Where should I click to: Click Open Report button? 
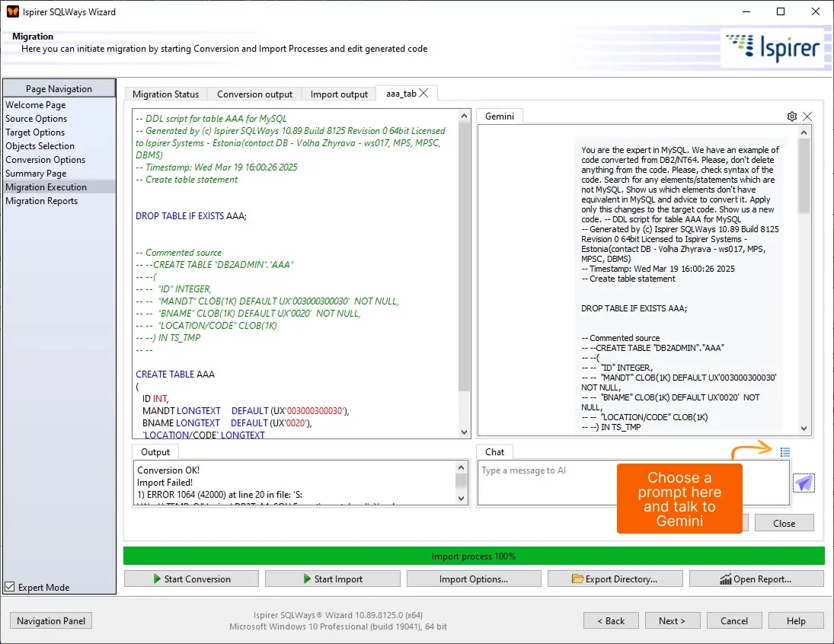756,579
